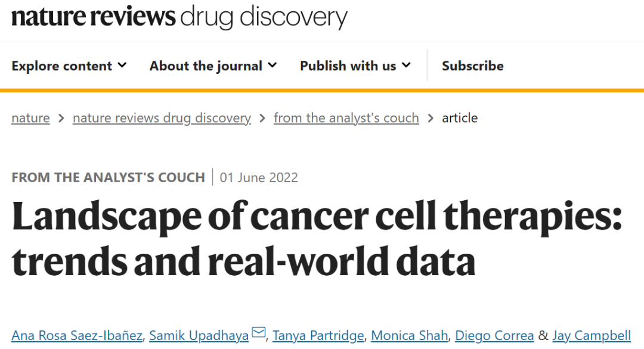View author Samik Upadhaya
Screen dimensions: 644x349
pos(199,335)
